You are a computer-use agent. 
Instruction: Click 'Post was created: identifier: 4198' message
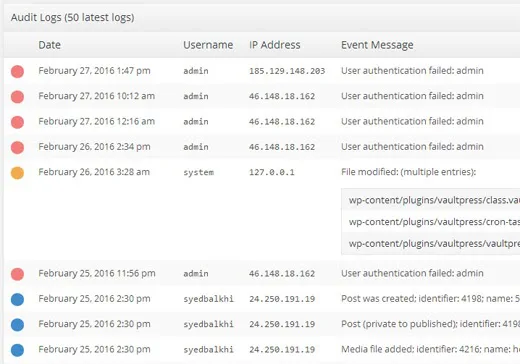point(430,299)
